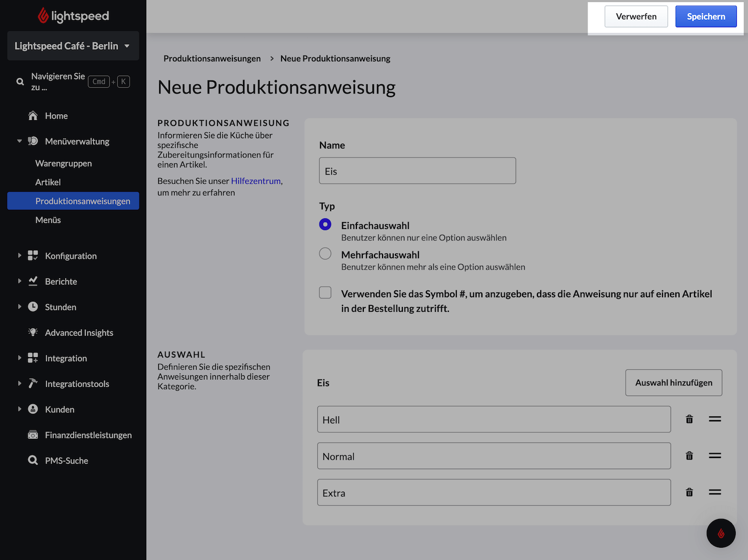Click the Navigieren Sie zu search box
Screen dimensions: 748x560
click(73, 82)
